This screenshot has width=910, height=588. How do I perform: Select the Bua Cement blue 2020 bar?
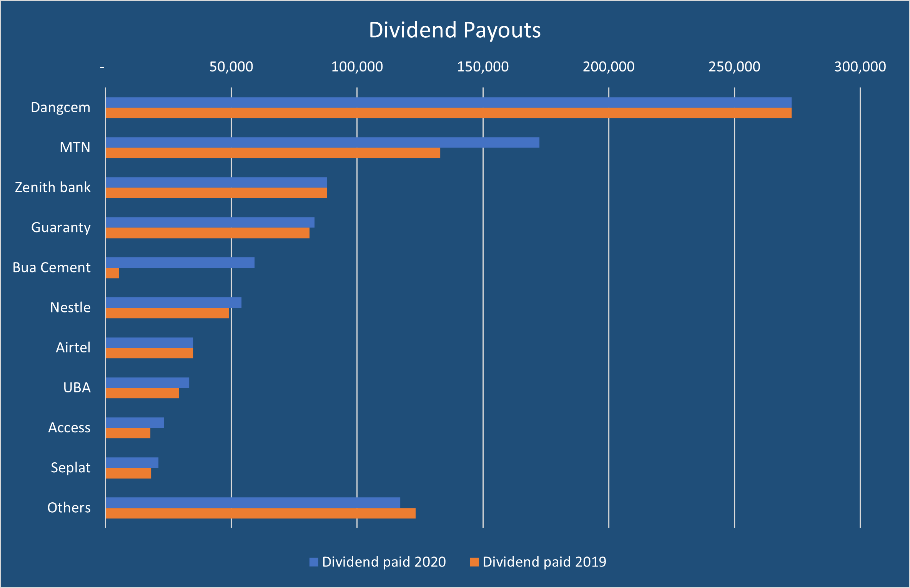point(180,262)
